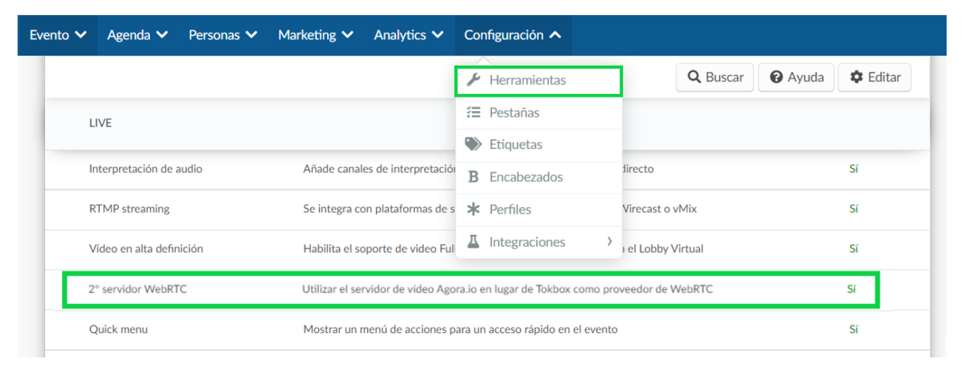The height and width of the screenshot is (373, 980).
Task: Select the LIVE section header
Action: (x=100, y=123)
